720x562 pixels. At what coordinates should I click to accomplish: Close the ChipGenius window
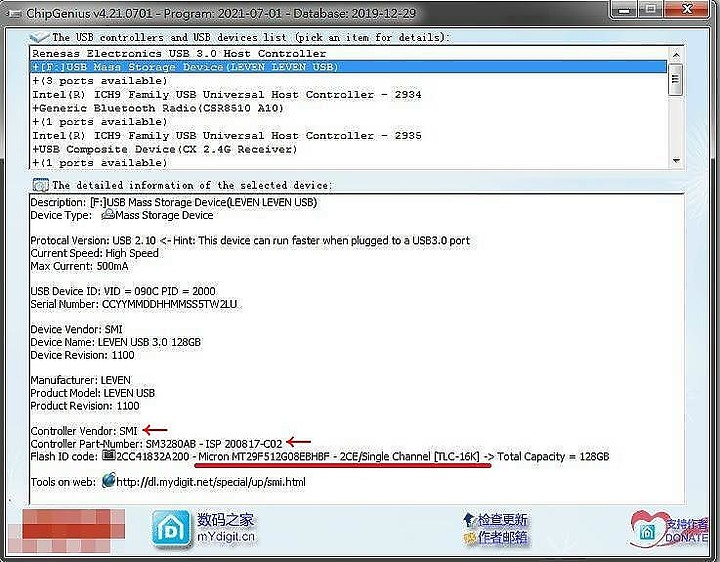click(x=687, y=10)
